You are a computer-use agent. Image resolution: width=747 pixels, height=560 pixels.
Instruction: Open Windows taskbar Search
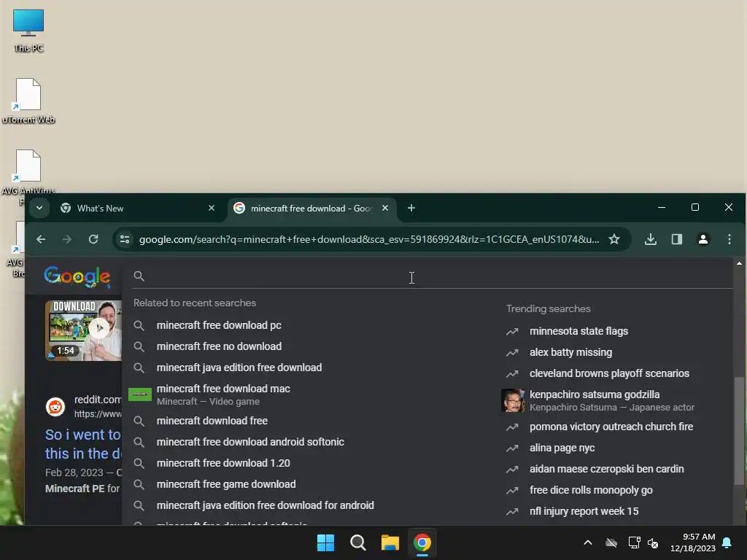coord(357,542)
